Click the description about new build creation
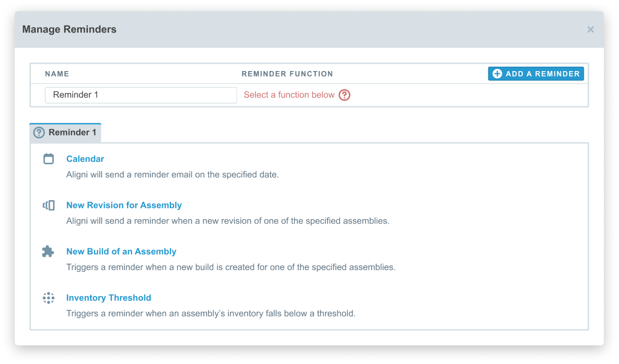 [x=231, y=267]
